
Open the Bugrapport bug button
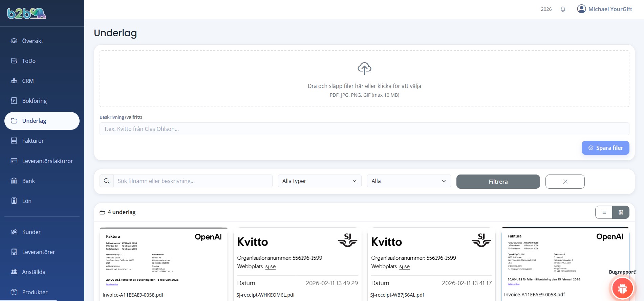(622, 288)
